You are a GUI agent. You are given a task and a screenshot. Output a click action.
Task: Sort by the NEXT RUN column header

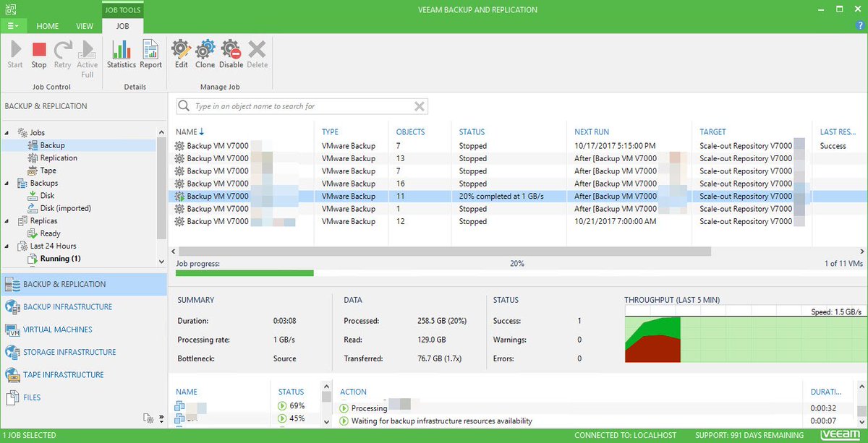pyautogui.click(x=590, y=132)
